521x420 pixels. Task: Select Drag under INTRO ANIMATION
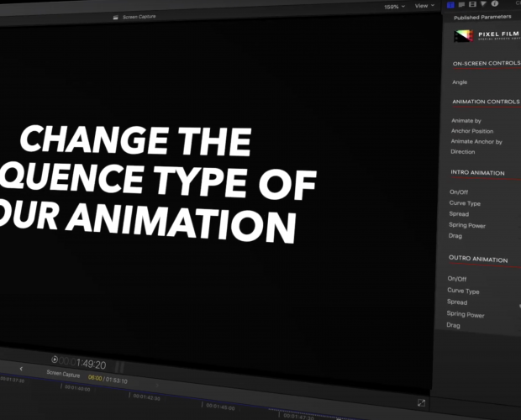tap(455, 236)
